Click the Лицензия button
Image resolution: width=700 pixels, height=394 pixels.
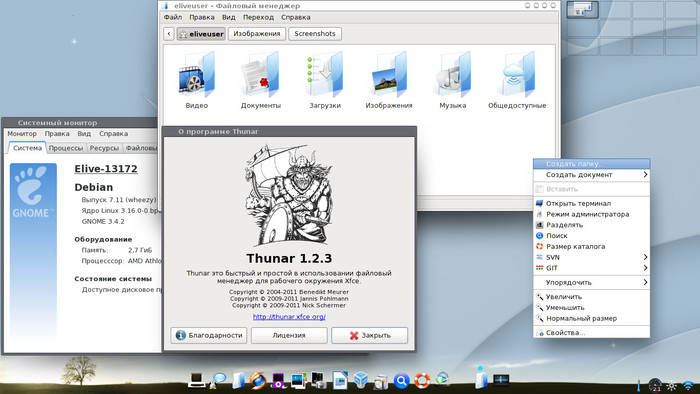pyautogui.click(x=289, y=335)
